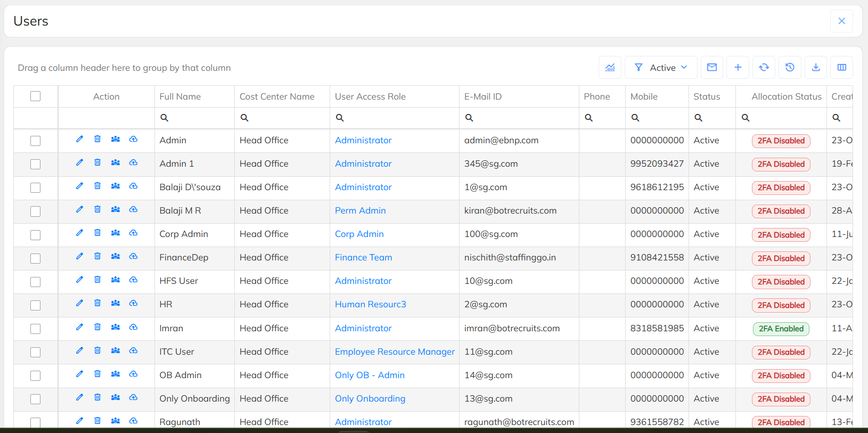Click the group users icon for Corp Admin

tap(115, 233)
